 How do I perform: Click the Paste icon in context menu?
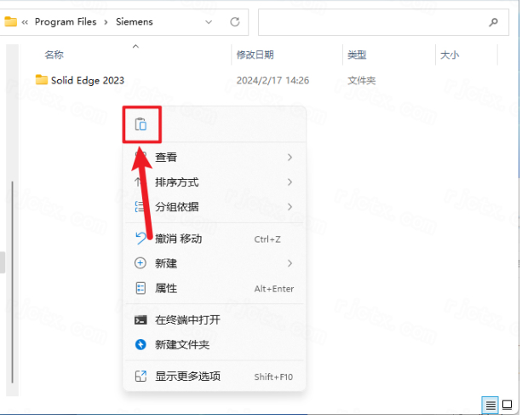coord(141,125)
